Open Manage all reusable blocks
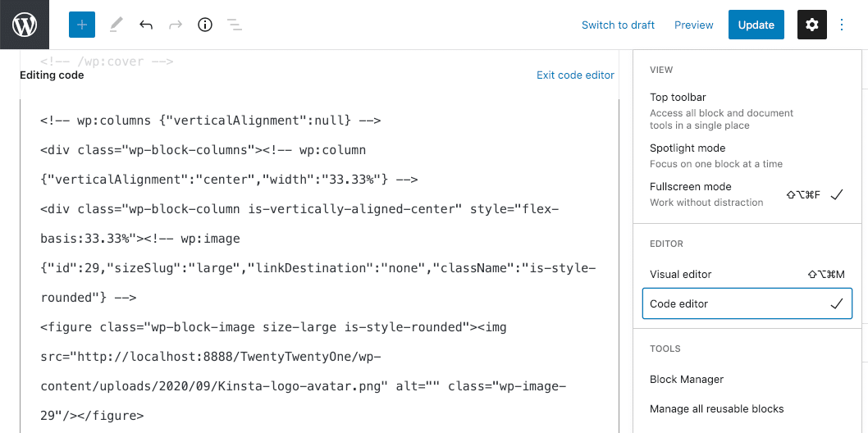Screen dimensions: 868x433 [716, 408]
